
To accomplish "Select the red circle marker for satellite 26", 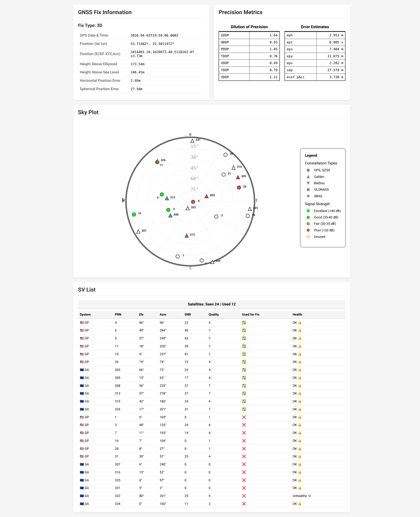I will [239, 188].
